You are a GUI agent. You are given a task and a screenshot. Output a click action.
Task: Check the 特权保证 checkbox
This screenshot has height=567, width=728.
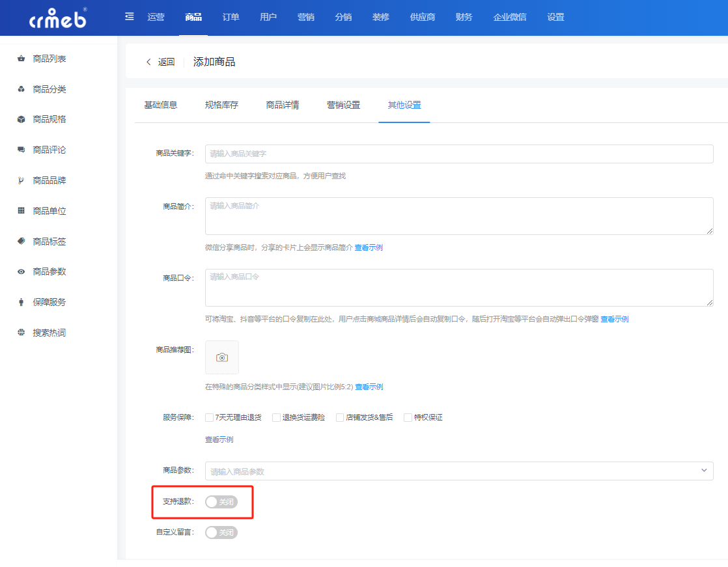pyautogui.click(x=408, y=417)
